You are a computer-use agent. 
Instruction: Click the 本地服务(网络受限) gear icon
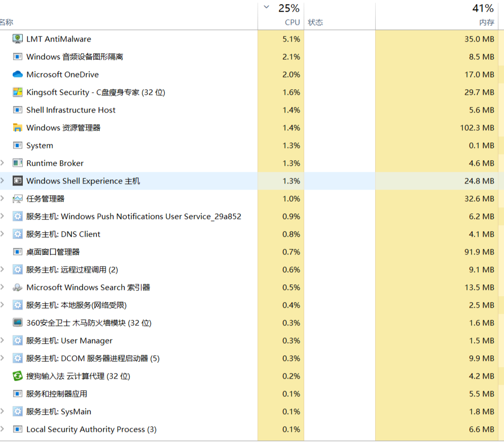(18, 305)
